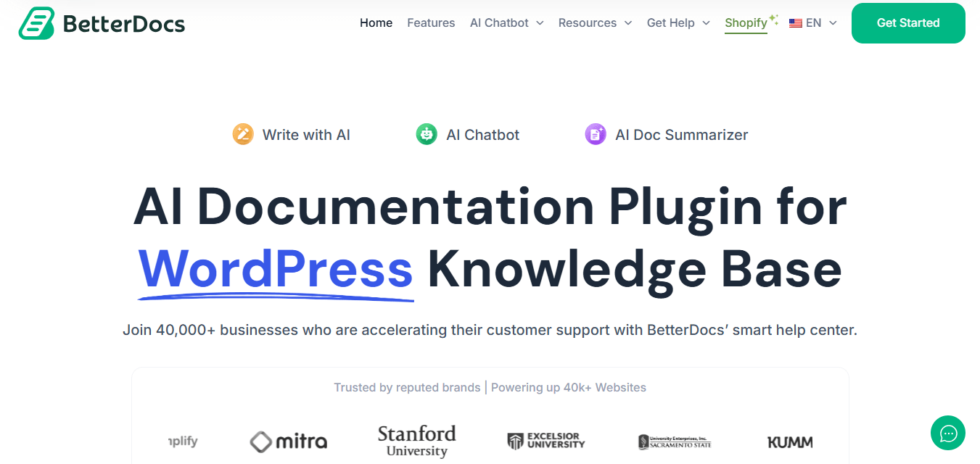980x464 pixels.
Task: Expand the Get Help dropdown arrow
Action: coord(706,23)
